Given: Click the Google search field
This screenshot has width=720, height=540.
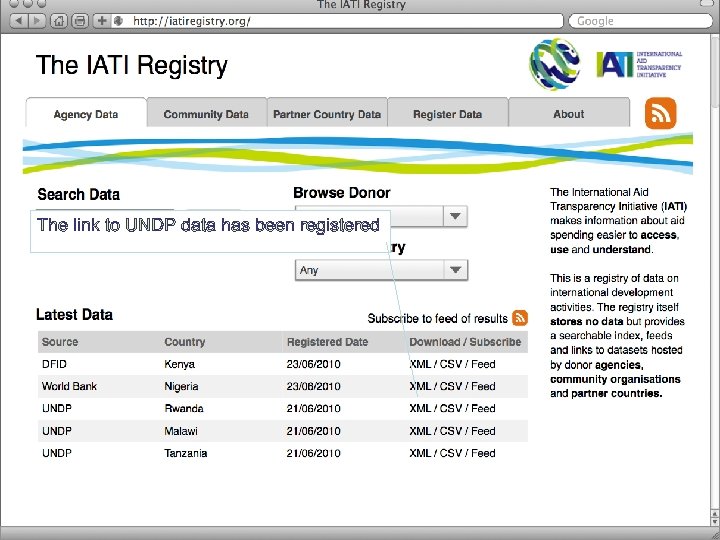Looking at the screenshot, I should click(640, 21).
